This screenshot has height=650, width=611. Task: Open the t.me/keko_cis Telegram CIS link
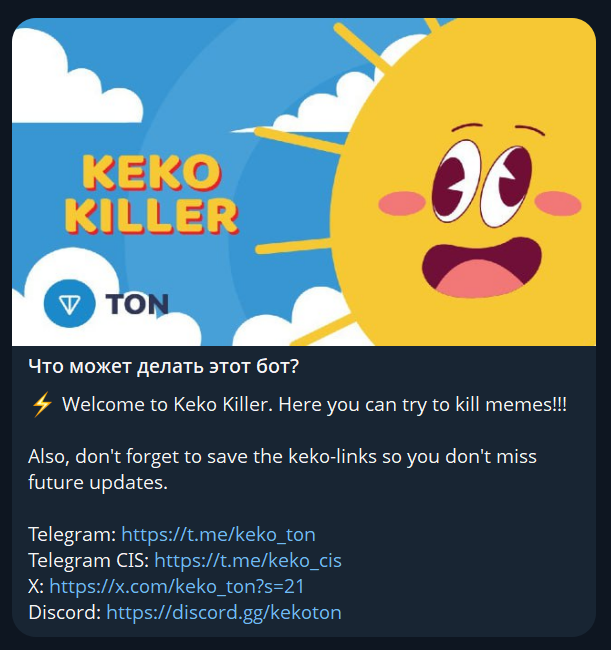[247, 560]
